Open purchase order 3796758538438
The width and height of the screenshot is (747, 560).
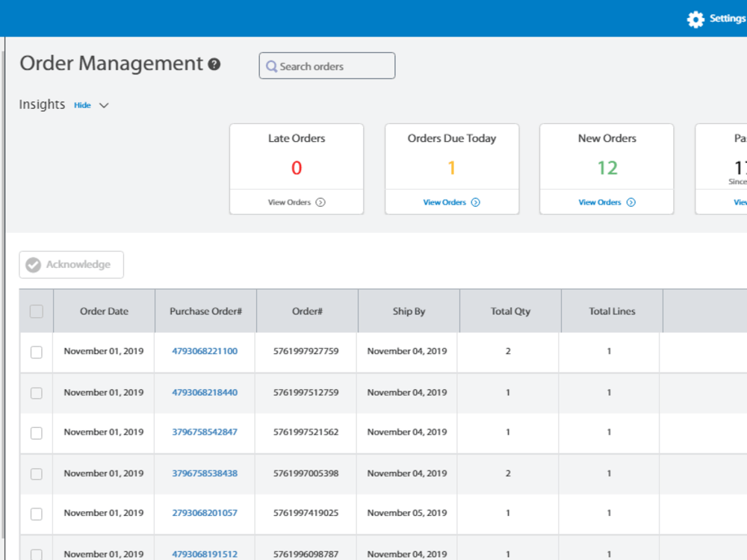click(x=205, y=473)
